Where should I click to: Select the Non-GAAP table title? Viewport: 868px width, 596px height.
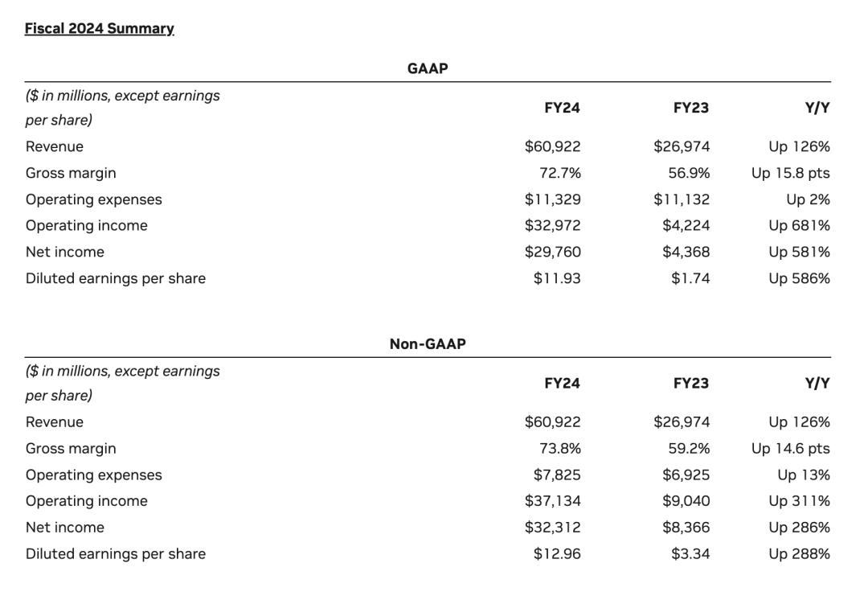428,343
